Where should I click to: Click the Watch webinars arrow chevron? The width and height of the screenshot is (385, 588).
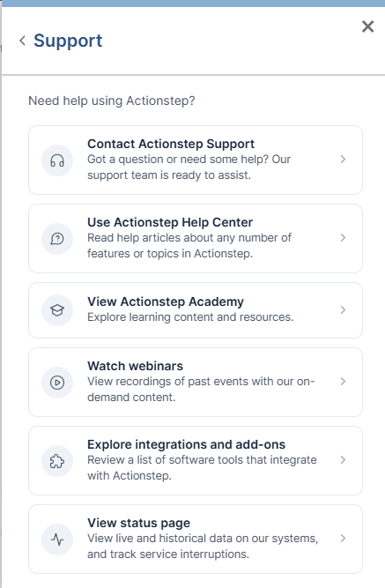pyautogui.click(x=343, y=382)
